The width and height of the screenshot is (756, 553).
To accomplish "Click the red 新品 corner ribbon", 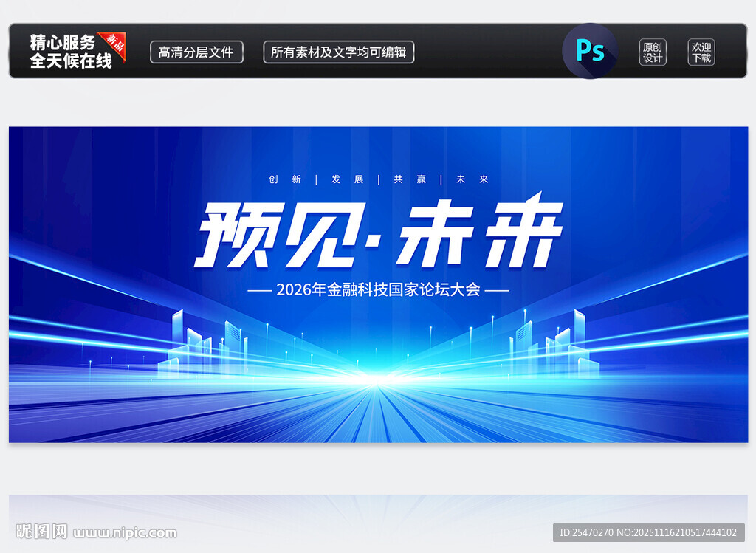I will [114, 45].
